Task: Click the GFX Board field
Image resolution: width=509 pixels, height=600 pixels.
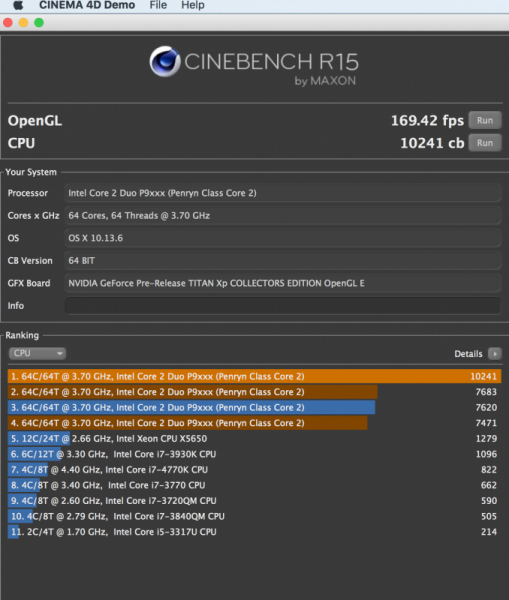Action: (282, 283)
